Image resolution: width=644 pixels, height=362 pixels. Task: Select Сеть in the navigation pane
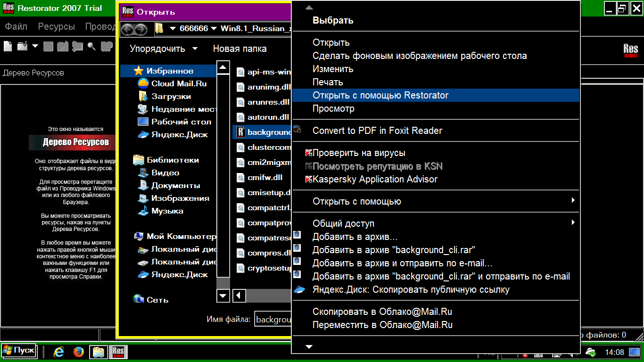(x=151, y=300)
